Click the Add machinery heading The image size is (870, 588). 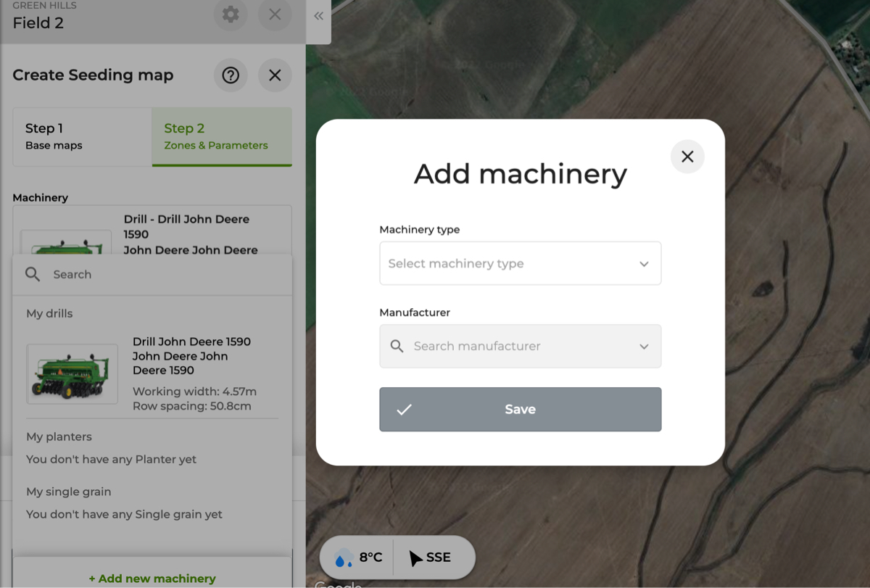[x=520, y=174]
